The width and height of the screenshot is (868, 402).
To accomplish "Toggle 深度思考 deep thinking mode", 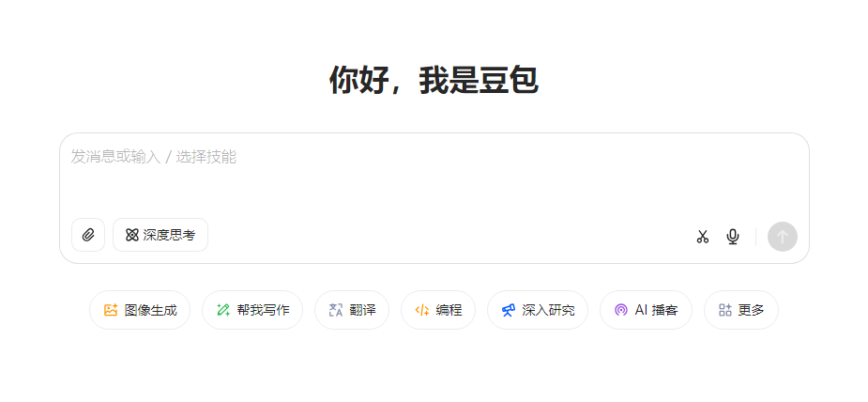I will (160, 235).
